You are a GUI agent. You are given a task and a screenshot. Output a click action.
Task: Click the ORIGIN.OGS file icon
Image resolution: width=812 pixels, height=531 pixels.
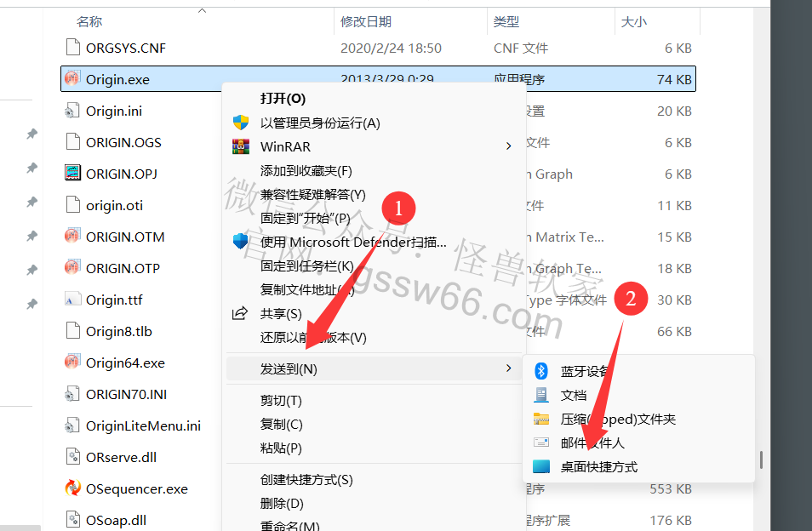[73, 142]
